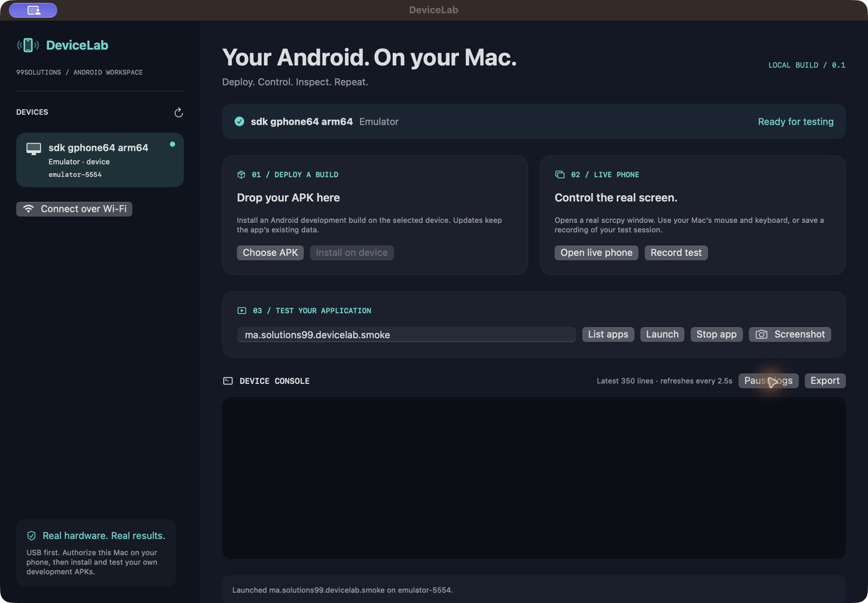Click the green online status dot
Viewport: 868px width, 603px height.
point(173,144)
